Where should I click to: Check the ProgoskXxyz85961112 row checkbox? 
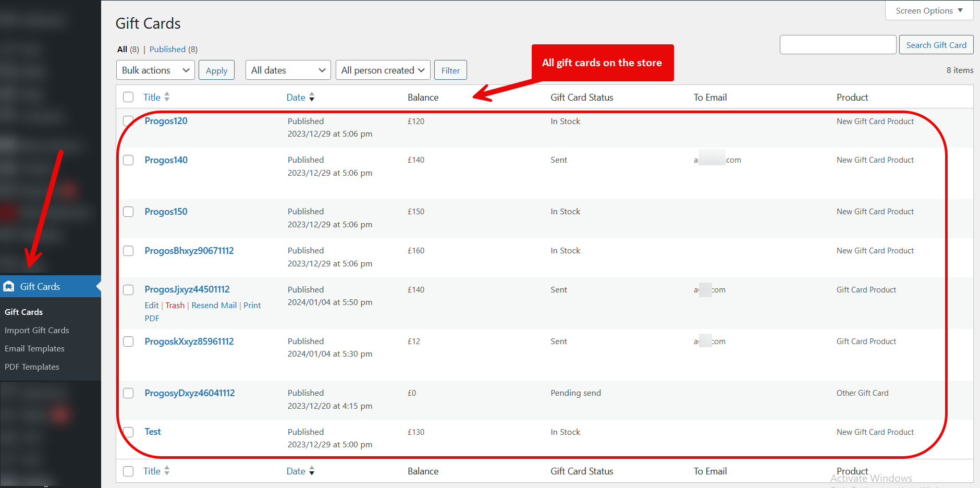[128, 341]
